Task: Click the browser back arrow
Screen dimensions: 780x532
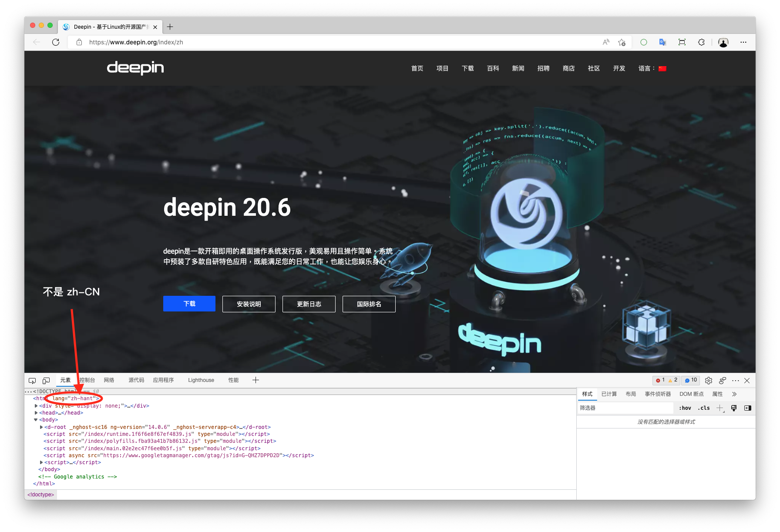Action: (37, 42)
